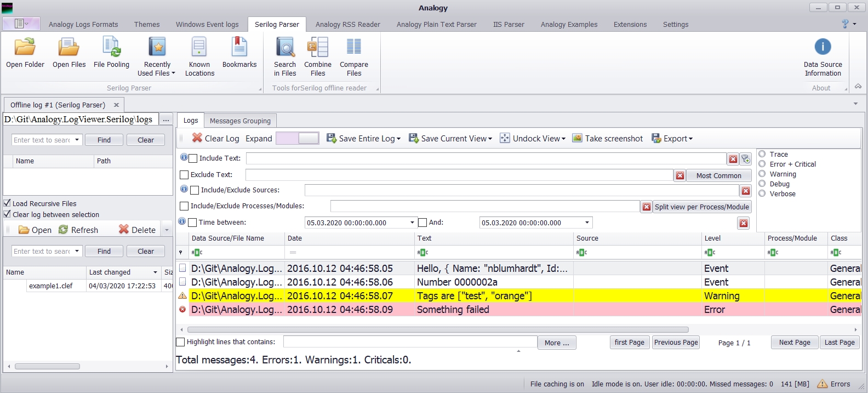The height and width of the screenshot is (393, 868).
Task: Switch to Windows Event logs tab
Action: pyautogui.click(x=207, y=25)
